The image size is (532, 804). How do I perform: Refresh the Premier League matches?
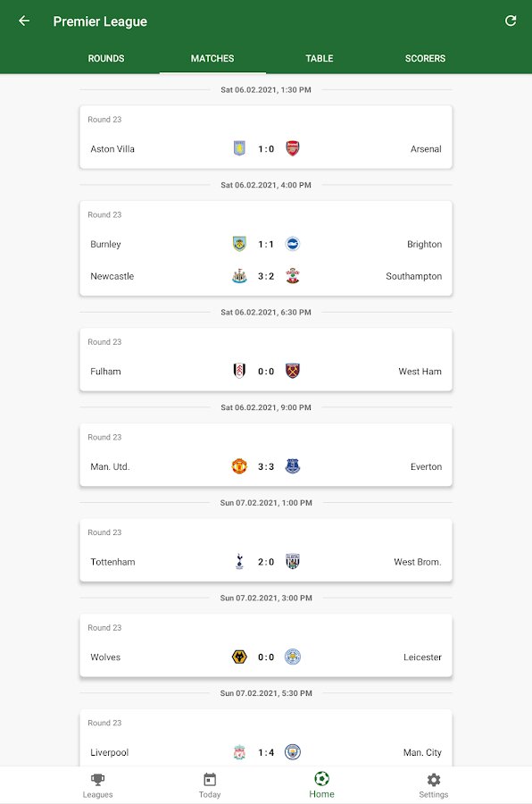pyautogui.click(x=511, y=21)
